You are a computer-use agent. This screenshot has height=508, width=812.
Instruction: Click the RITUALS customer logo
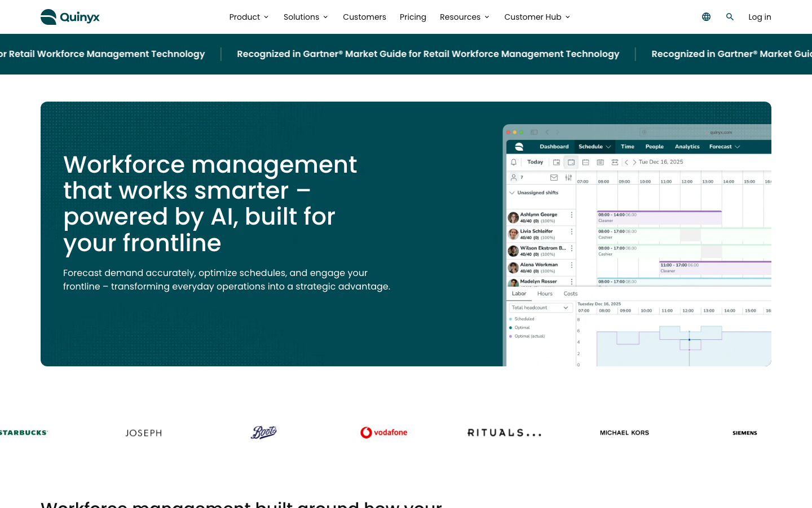pyautogui.click(x=504, y=433)
